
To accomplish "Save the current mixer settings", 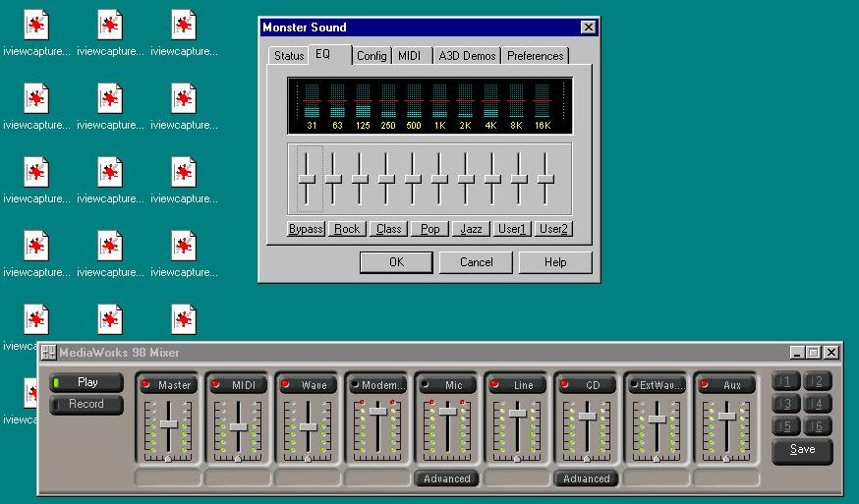I will (802, 450).
